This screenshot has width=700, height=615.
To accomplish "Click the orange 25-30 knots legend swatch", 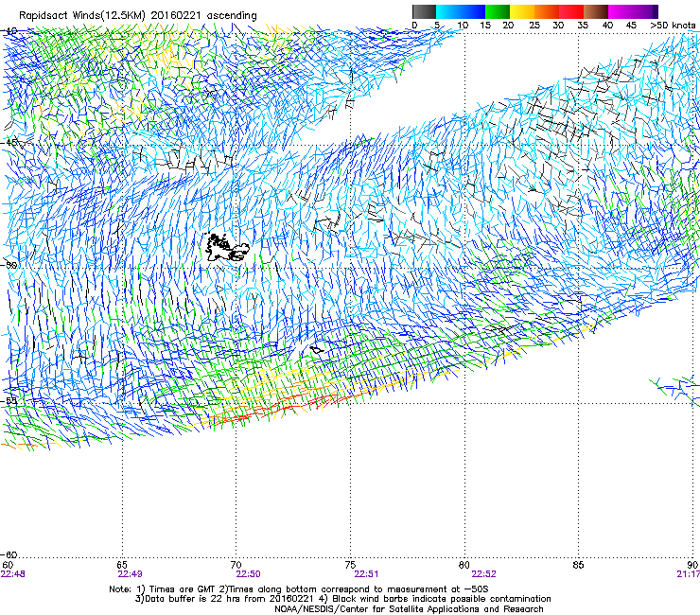I will pyautogui.click(x=547, y=11).
